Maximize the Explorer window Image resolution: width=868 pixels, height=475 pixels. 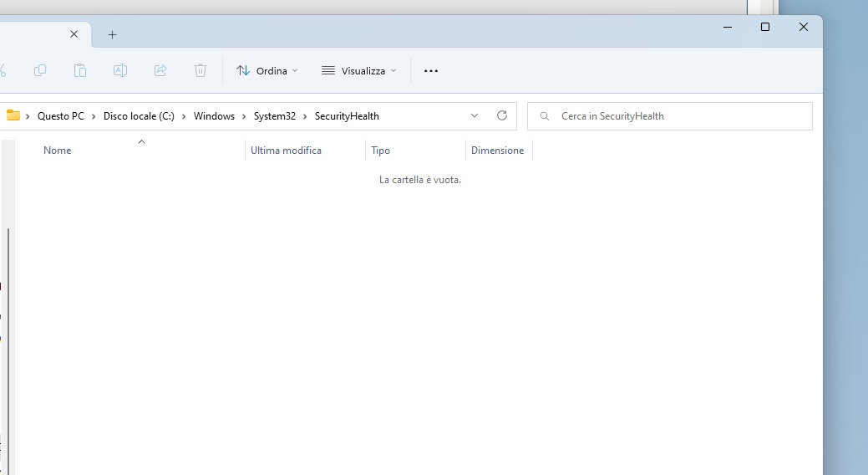[765, 27]
